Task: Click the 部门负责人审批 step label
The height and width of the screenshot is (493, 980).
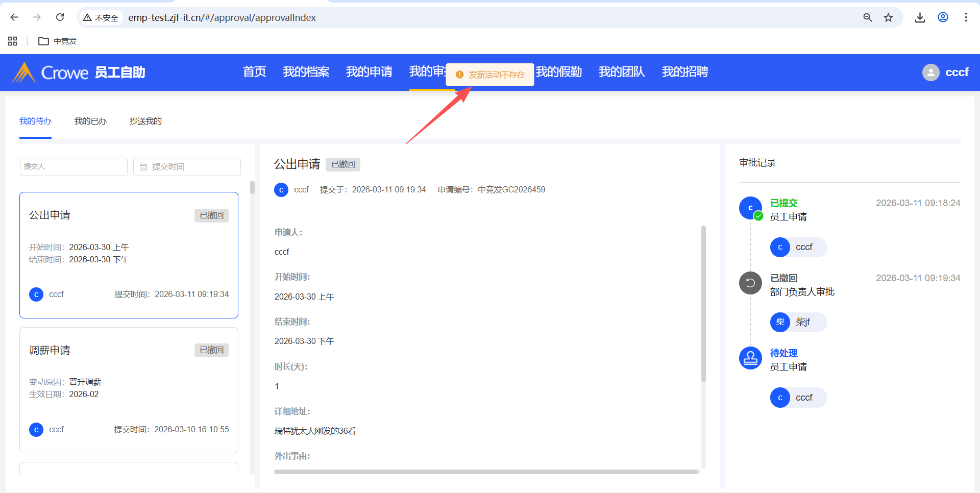Action: pos(802,292)
